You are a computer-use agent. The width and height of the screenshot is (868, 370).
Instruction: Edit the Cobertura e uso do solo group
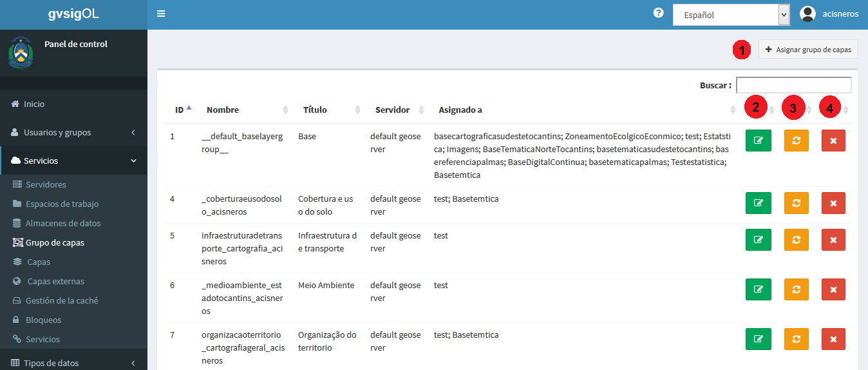coord(758,203)
